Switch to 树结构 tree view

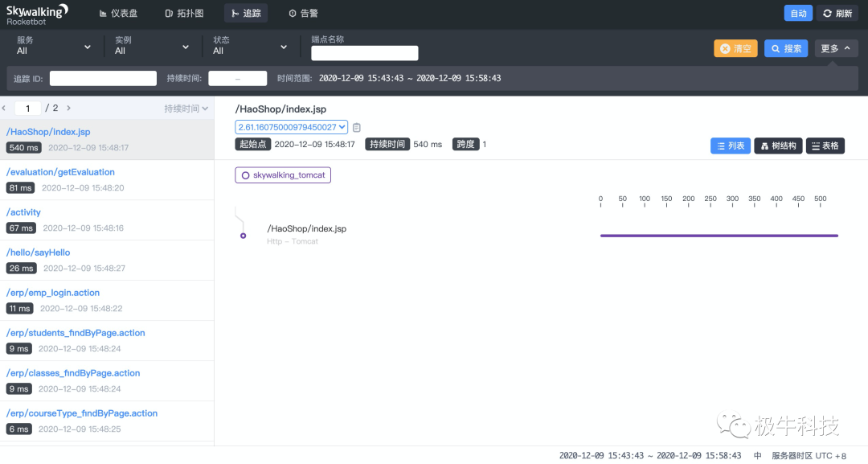point(778,146)
